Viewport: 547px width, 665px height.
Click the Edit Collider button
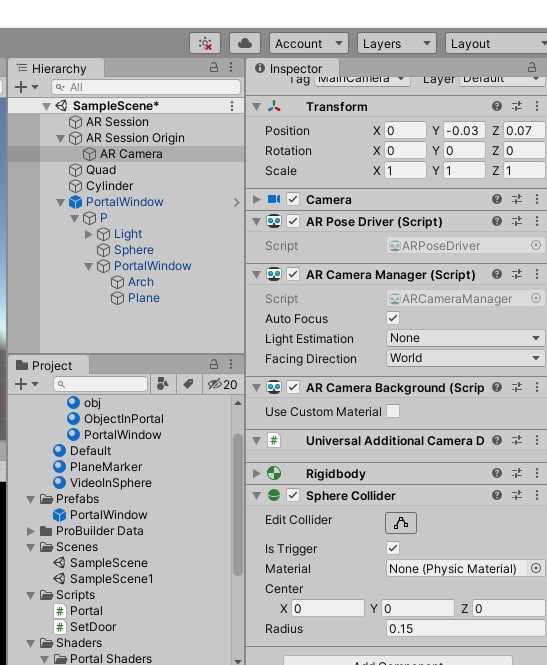(x=401, y=522)
